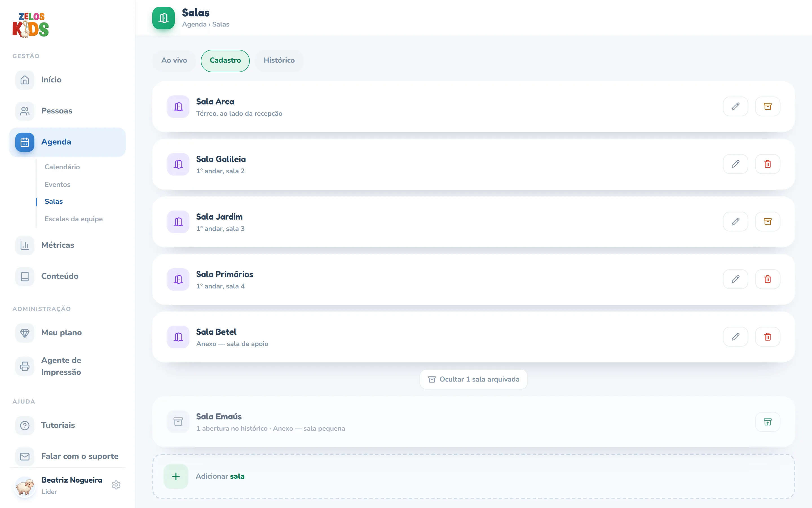The height and width of the screenshot is (508, 812).
Task: Click the green Salas header door icon
Action: coord(164,18)
